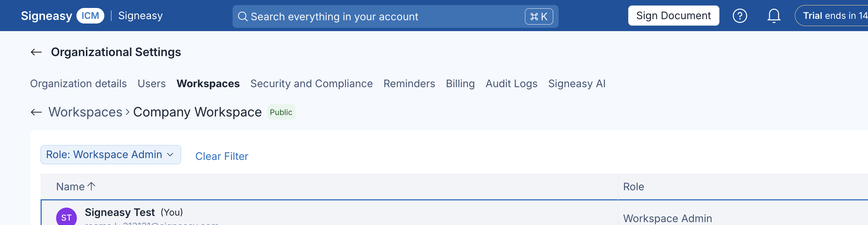Open the Security and Compliance tab
Image resolution: width=868 pixels, height=225 pixels.
click(312, 84)
